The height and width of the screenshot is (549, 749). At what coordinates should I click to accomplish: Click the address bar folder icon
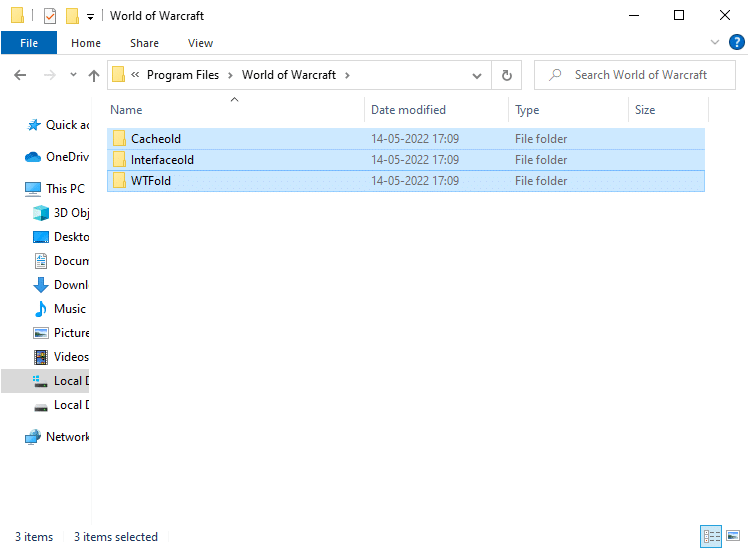(118, 75)
